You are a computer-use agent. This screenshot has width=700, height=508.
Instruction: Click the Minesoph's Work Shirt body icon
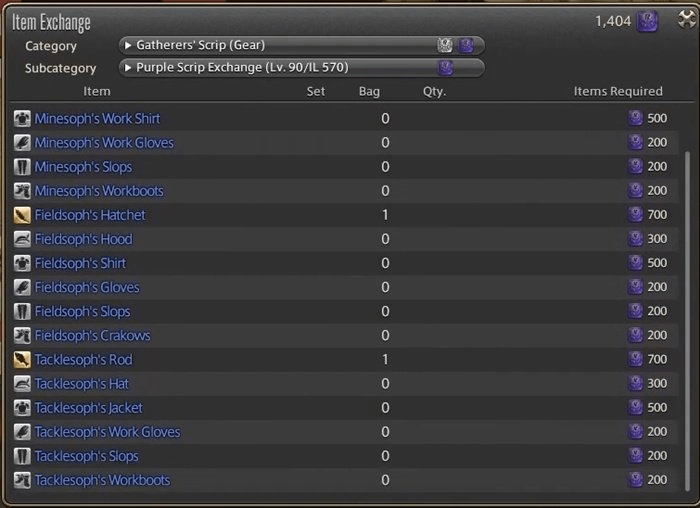coord(22,119)
